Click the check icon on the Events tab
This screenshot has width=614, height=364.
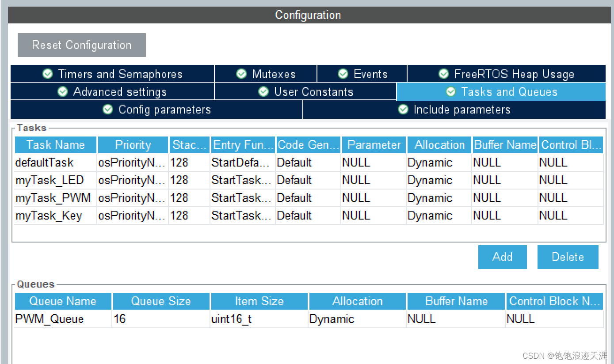click(343, 74)
